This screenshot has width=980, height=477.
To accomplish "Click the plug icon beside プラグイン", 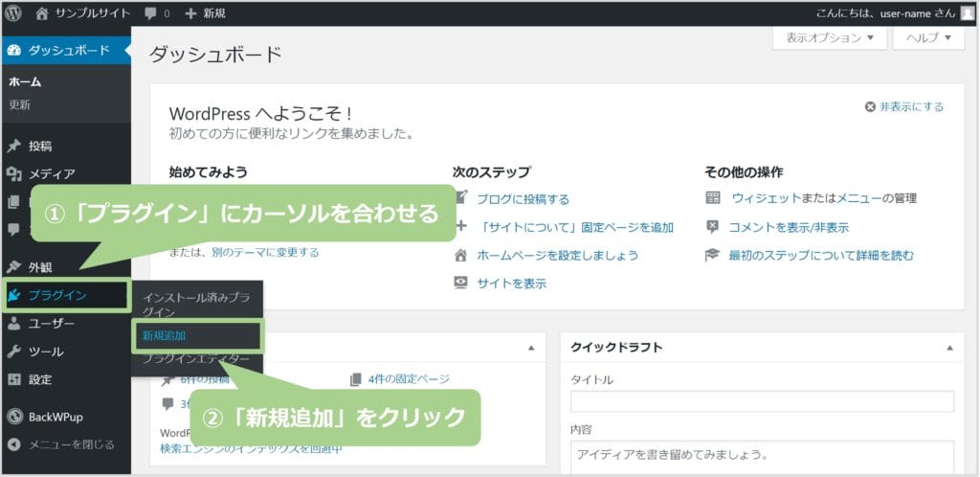I will click(x=13, y=296).
